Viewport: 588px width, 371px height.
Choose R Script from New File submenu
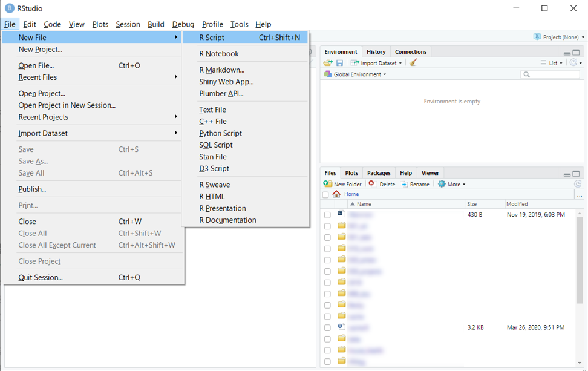(245, 38)
